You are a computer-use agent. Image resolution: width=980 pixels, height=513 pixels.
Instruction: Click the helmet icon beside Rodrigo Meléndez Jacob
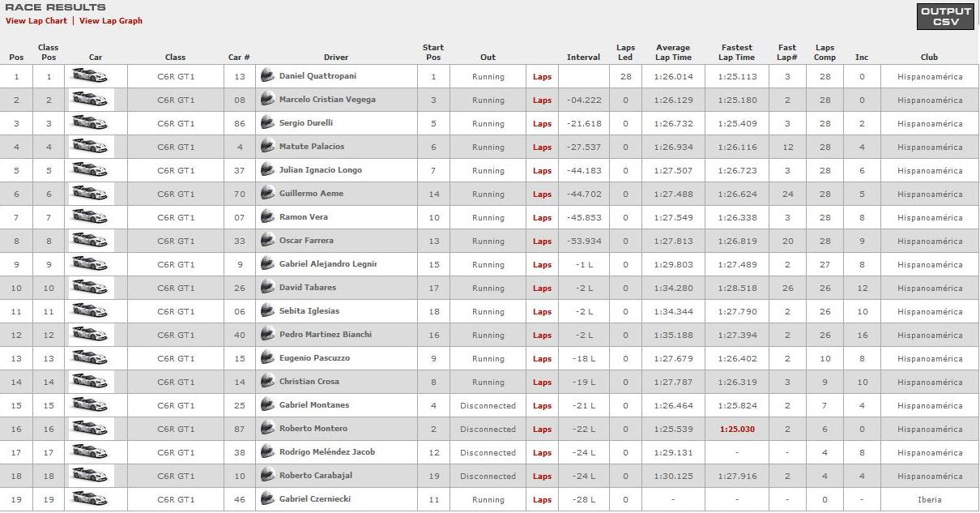267,452
